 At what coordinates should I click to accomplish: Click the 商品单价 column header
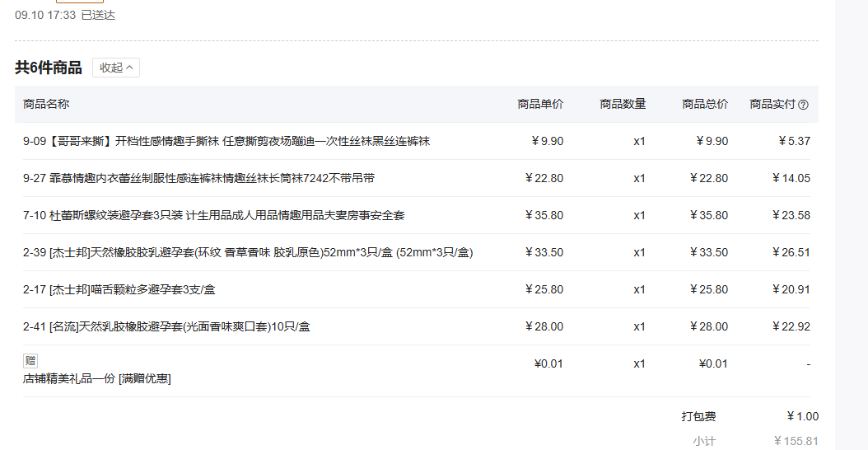tap(540, 104)
